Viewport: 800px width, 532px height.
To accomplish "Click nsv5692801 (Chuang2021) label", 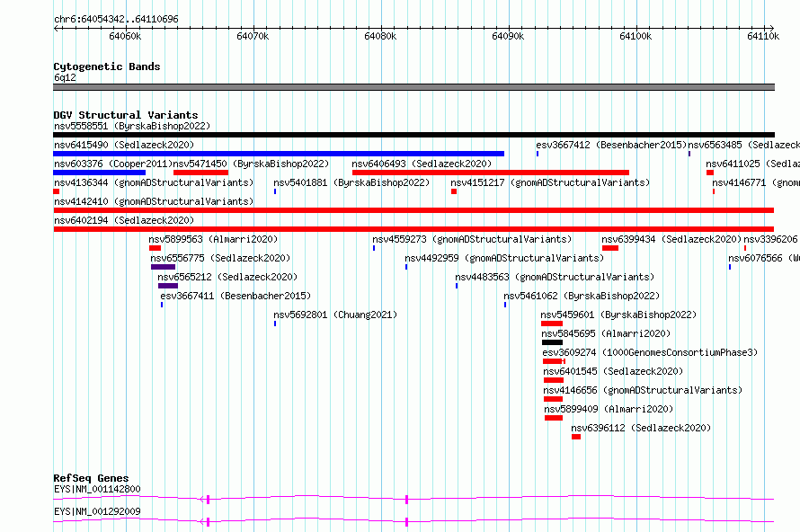I will click(335, 315).
